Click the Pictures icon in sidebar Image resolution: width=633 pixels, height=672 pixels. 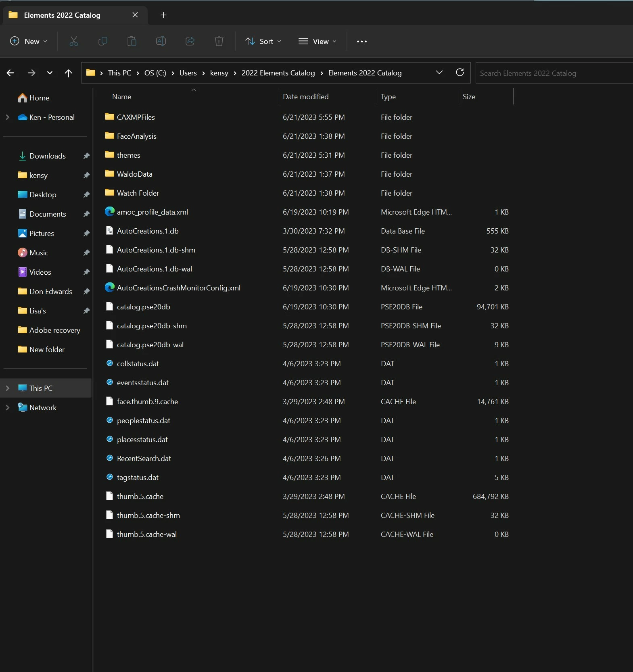click(x=23, y=233)
